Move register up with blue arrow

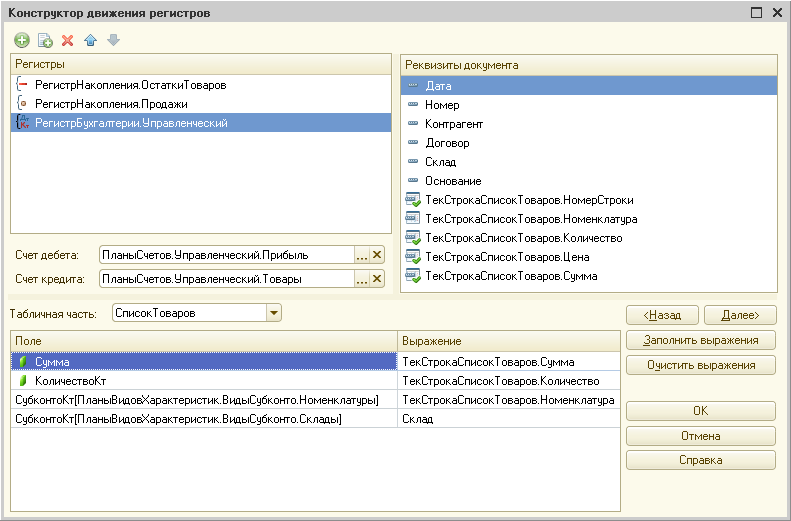coord(90,40)
